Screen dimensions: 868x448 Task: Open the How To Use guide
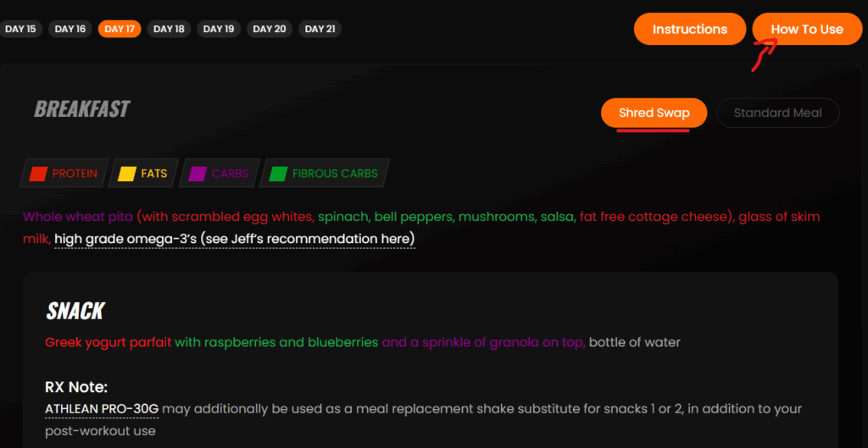[807, 30]
